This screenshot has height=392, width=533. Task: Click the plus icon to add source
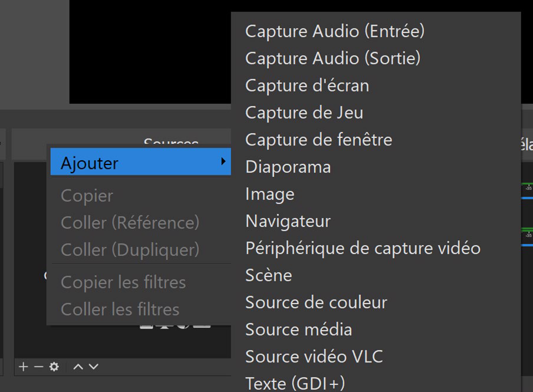pyautogui.click(x=24, y=367)
